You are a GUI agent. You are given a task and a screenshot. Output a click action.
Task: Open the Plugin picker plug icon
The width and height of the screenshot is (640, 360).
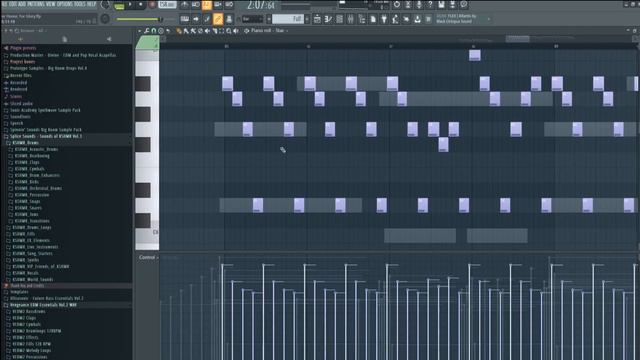384,19
